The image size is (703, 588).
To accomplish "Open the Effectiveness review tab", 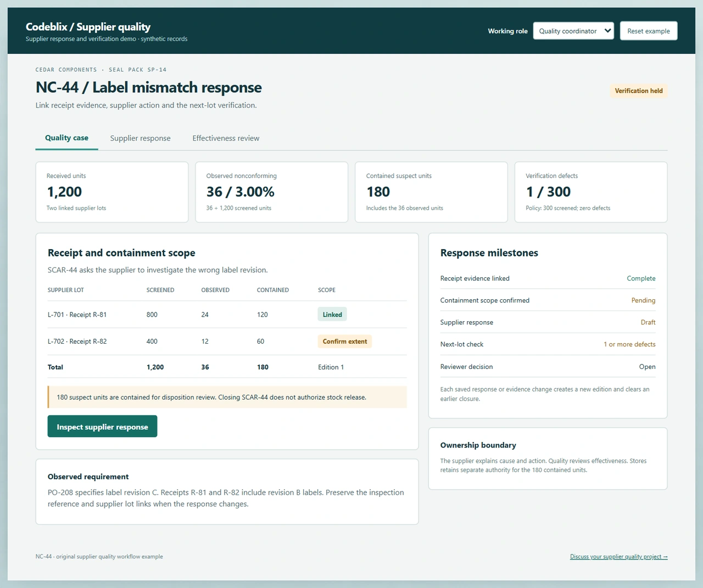I will 226,138.
